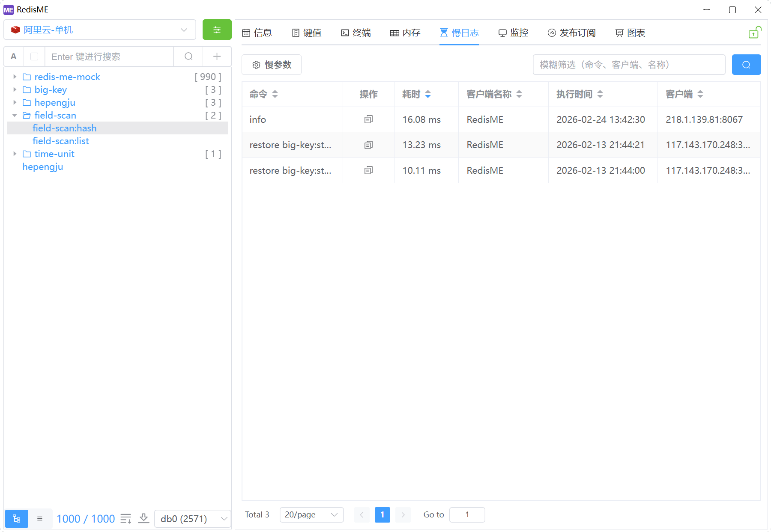Screen dimensions: 771x532
Task: Click the export keys download icon
Action: [144, 519]
